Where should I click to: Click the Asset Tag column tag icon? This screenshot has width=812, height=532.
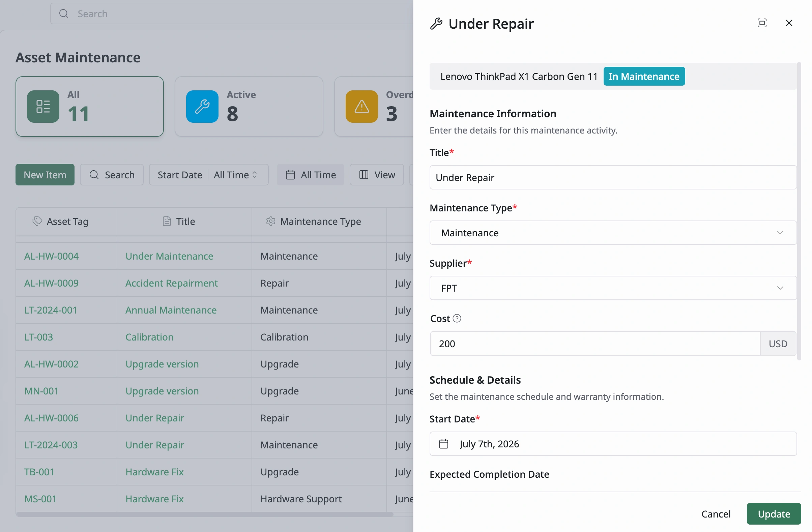tap(37, 221)
